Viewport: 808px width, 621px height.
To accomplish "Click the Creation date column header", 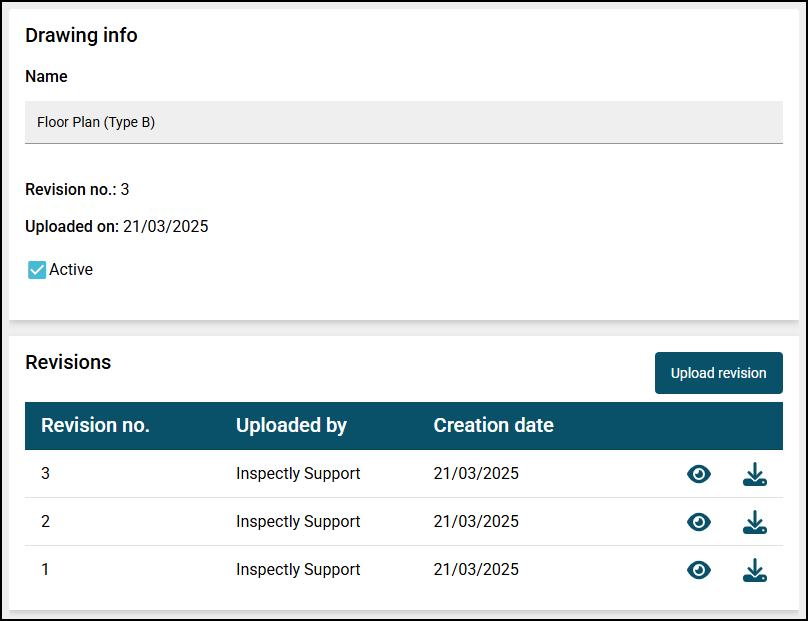I will click(x=494, y=426).
